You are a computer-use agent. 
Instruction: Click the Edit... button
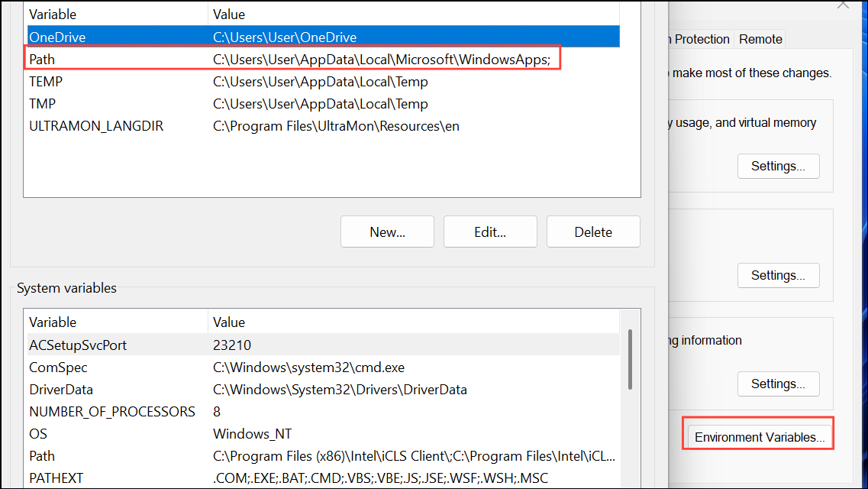coord(490,232)
